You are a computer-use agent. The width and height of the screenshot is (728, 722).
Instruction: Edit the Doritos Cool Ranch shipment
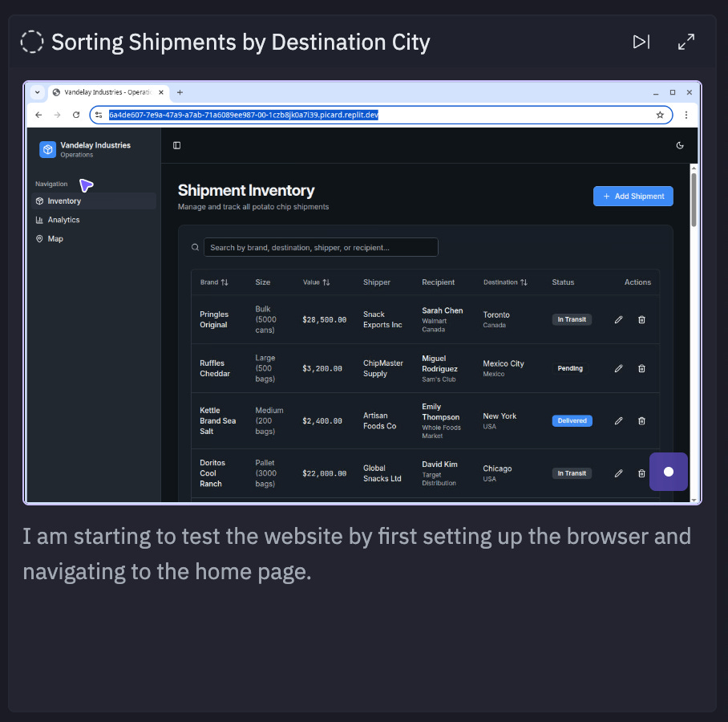click(x=618, y=473)
